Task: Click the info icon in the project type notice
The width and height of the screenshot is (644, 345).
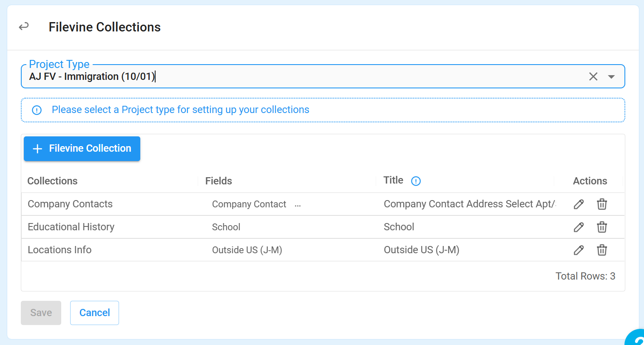Action: click(37, 110)
